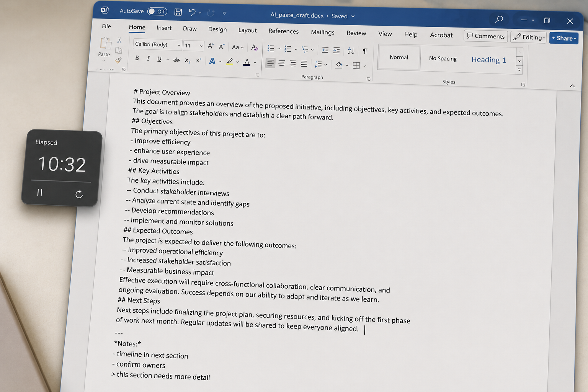Viewport: 588px width, 392px height.
Task: Open Paragraph settings dialog launcher
Action: (x=369, y=79)
